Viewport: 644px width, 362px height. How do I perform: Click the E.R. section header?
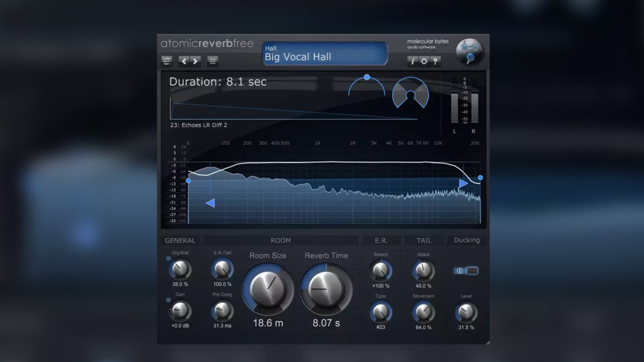click(381, 240)
